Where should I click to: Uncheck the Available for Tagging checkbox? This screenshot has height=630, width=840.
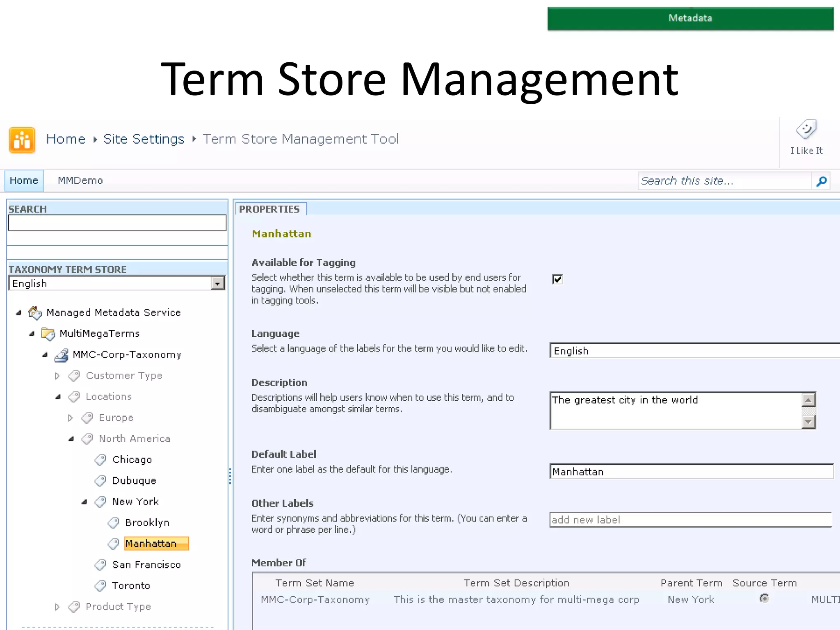pyautogui.click(x=557, y=279)
